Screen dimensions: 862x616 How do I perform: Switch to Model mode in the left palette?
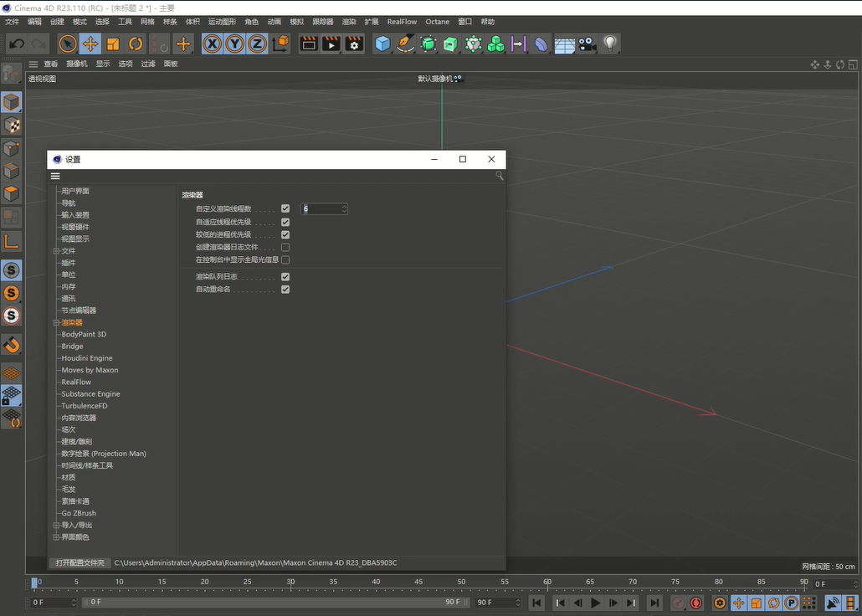[12, 102]
